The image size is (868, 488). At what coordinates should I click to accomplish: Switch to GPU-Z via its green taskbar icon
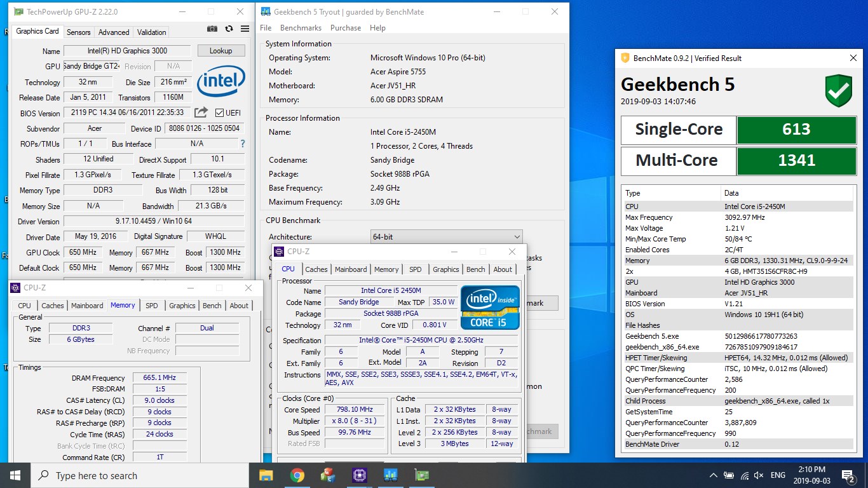click(422, 475)
